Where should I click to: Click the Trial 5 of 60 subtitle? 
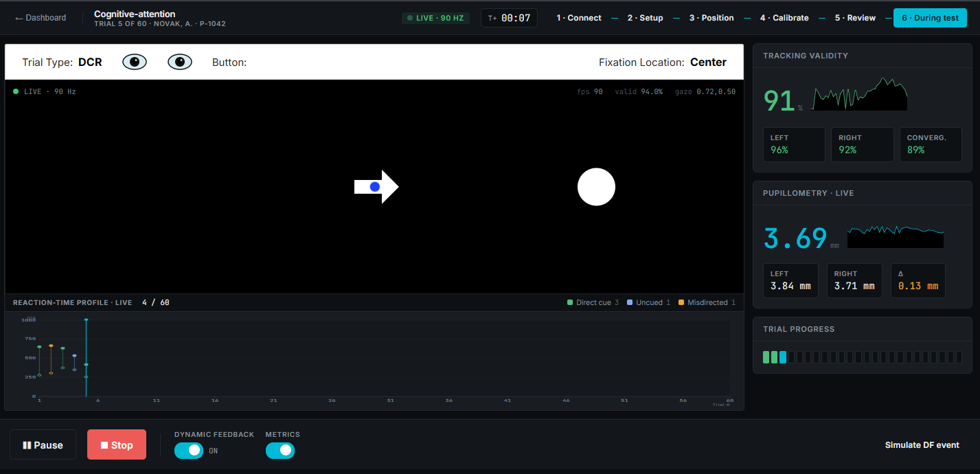click(x=160, y=24)
